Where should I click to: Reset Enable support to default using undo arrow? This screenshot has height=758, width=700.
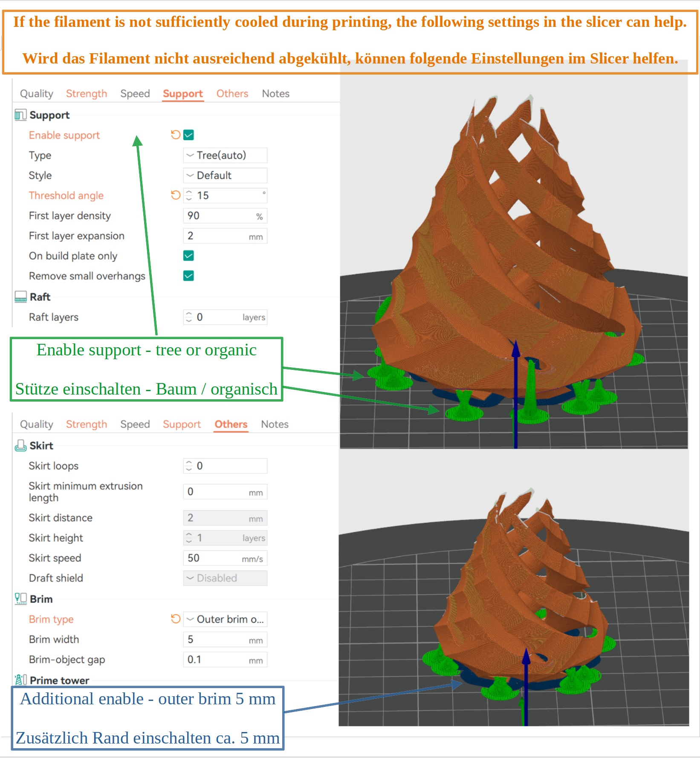(175, 135)
